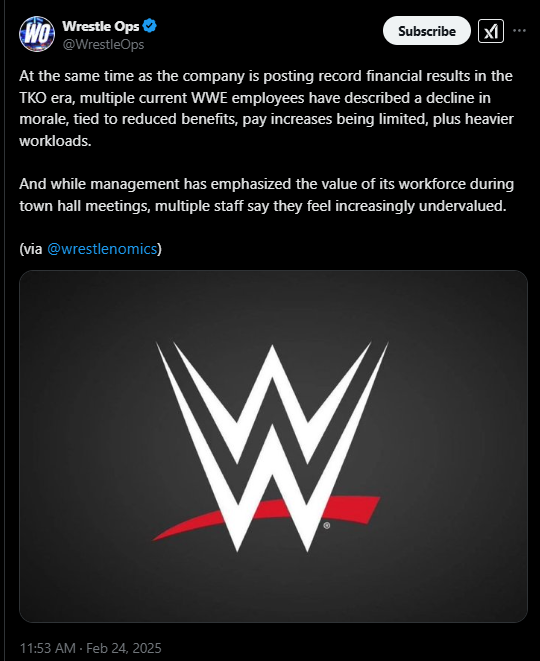
Task: Click the blue verified badge
Action: 150,26
